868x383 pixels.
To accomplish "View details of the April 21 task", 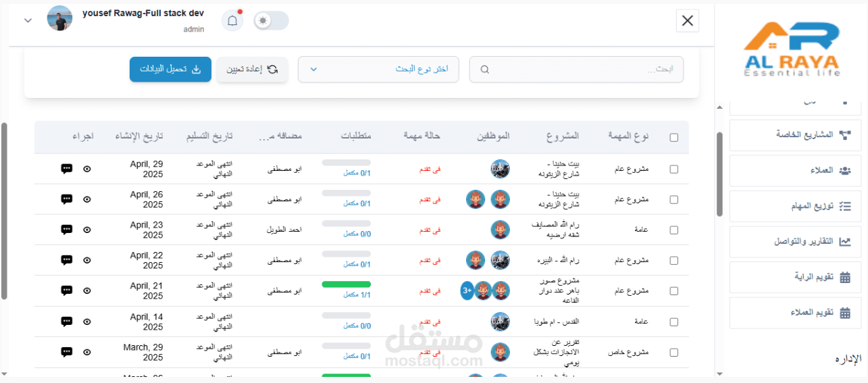I will pos(87,290).
